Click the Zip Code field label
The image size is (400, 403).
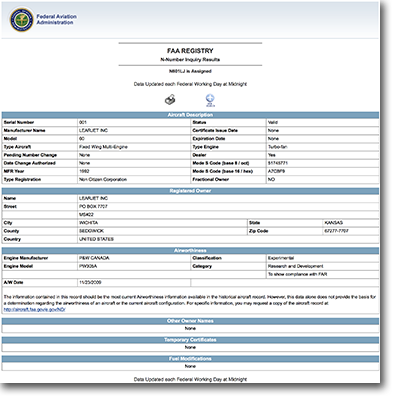(258, 231)
